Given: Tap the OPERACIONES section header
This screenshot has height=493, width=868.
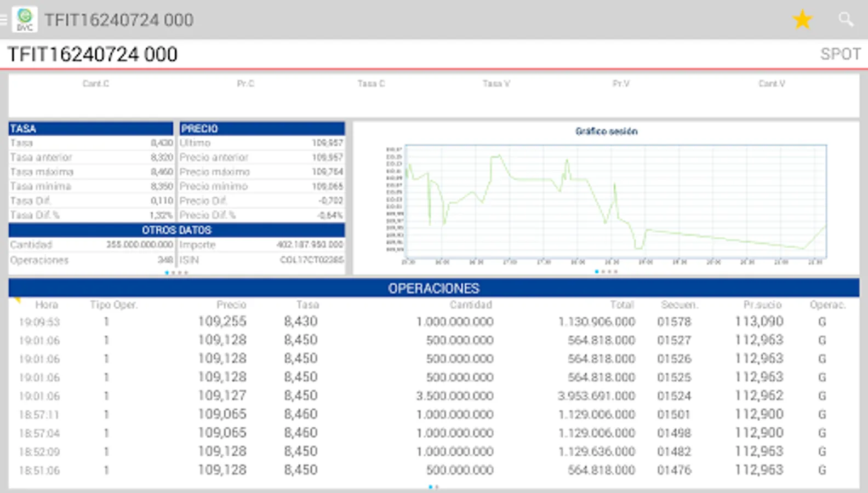Looking at the screenshot, I should pos(433,288).
